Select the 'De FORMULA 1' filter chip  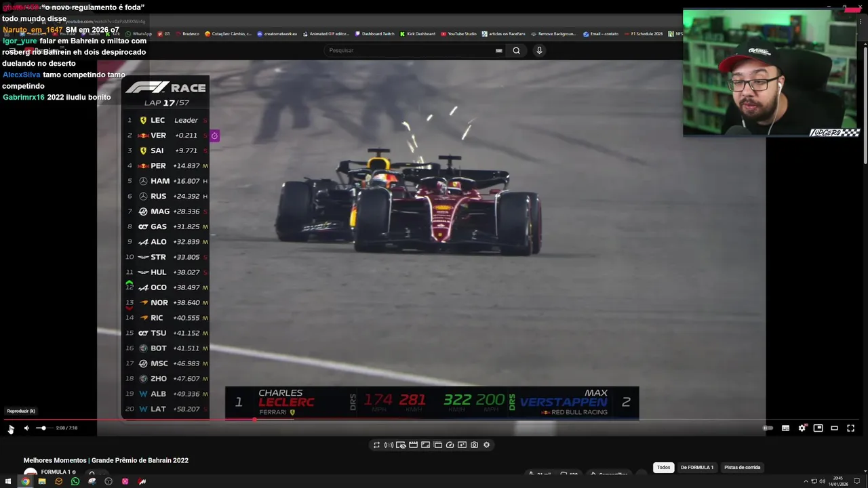coord(697,467)
